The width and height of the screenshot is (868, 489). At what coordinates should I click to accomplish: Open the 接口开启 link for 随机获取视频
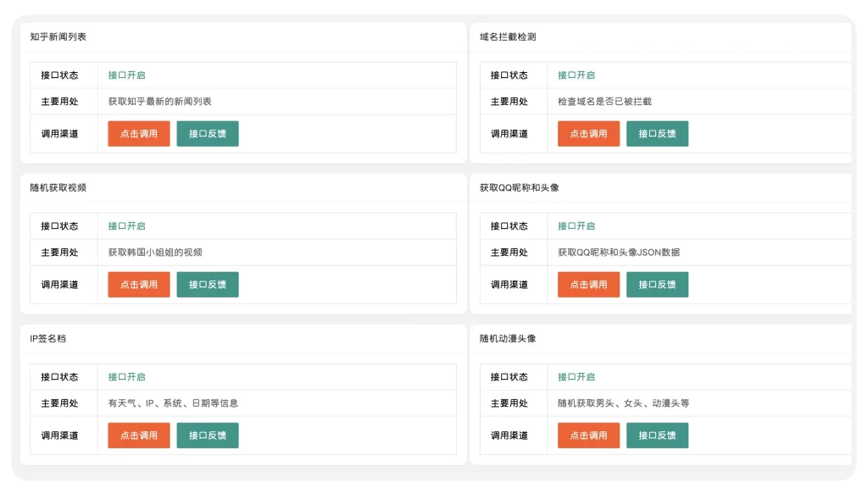click(x=126, y=225)
